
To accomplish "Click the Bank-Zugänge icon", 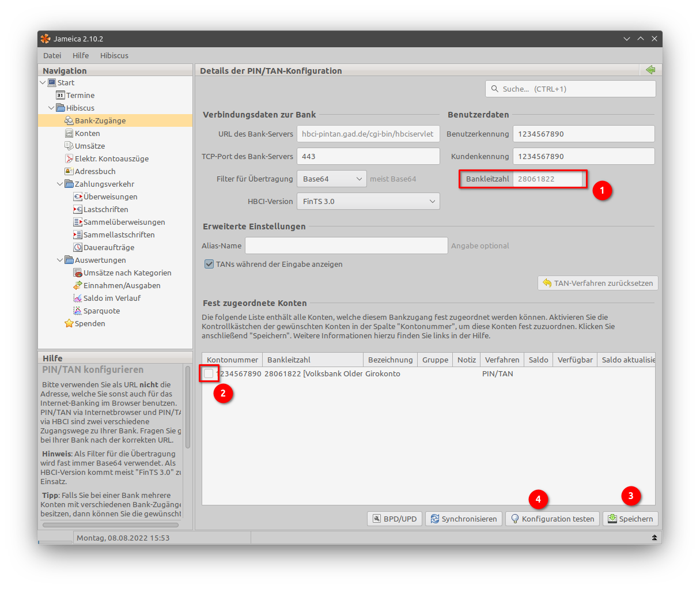I will (69, 120).
